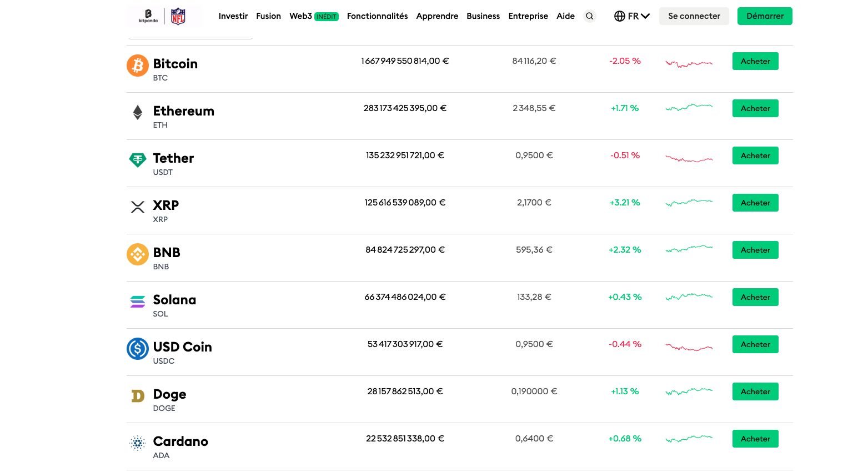Click Acheter for Cardano
Image resolution: width=868 pixels, height=472 pixels.
click(755, 439)
